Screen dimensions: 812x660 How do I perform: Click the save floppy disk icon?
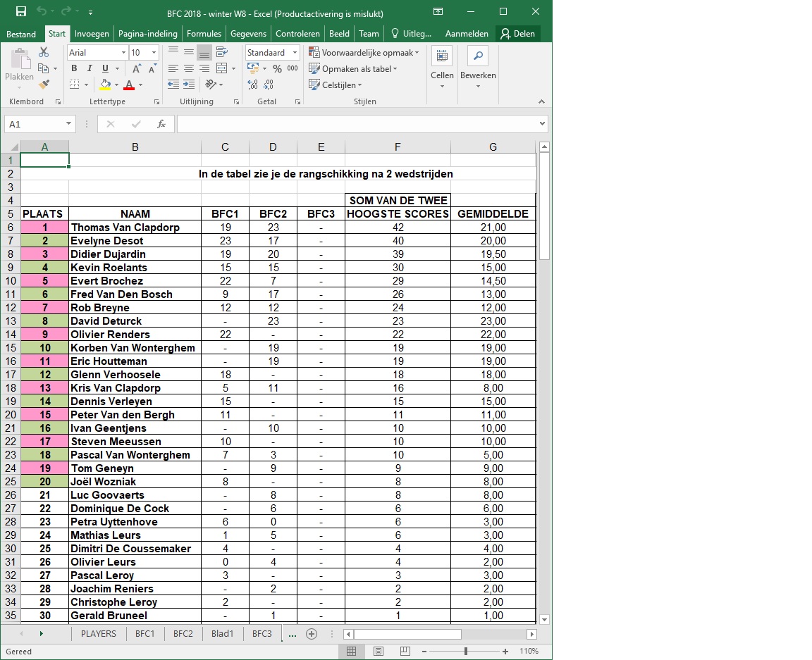pos(20,12)
